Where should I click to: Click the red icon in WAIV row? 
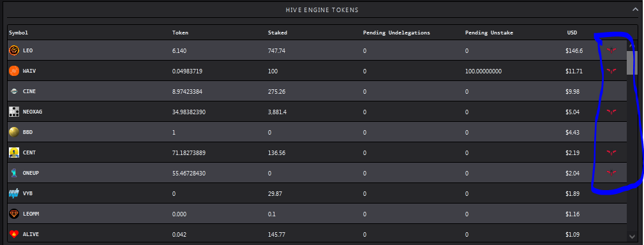click(x=611, y=71)
